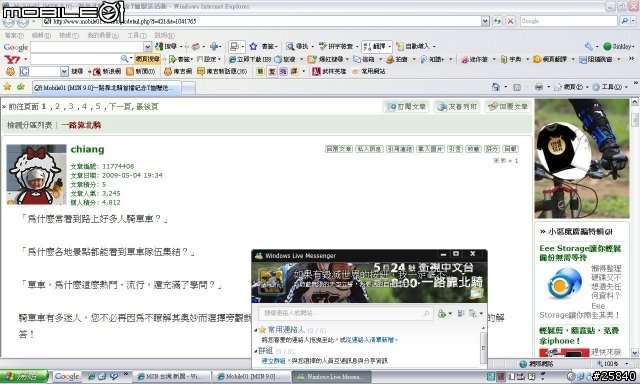Image resolution: width=640 pixels, height=384 pixels.
Task: Click the 友善列印 print-friendly button
Action: pos(457,107)
